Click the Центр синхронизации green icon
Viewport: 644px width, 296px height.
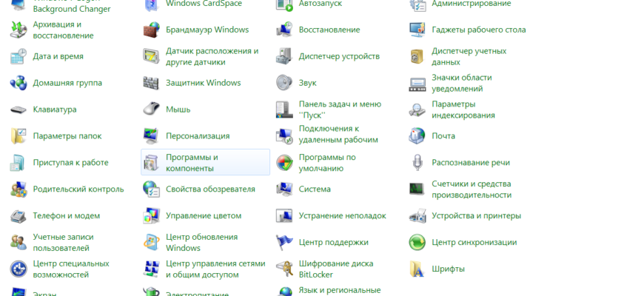tap(417, 242)
